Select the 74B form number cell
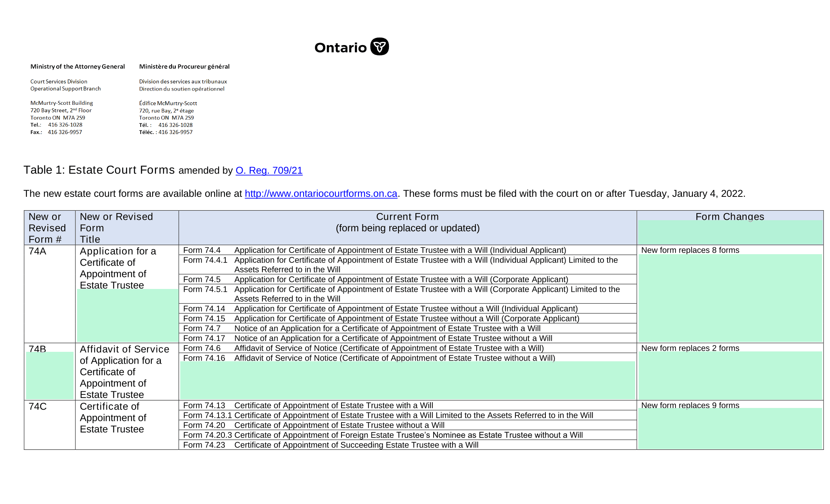This screenshot has width=830, height=504. [x=50, y=372]
